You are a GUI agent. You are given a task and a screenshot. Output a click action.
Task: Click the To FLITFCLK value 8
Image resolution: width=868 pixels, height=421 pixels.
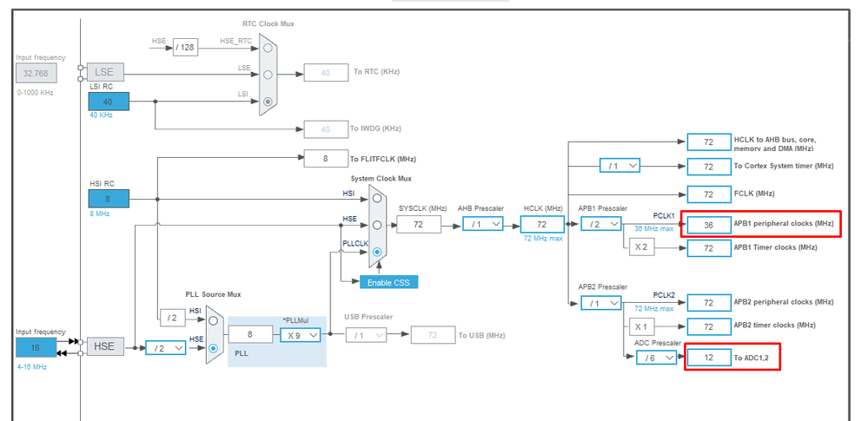[x=326, y=158]
